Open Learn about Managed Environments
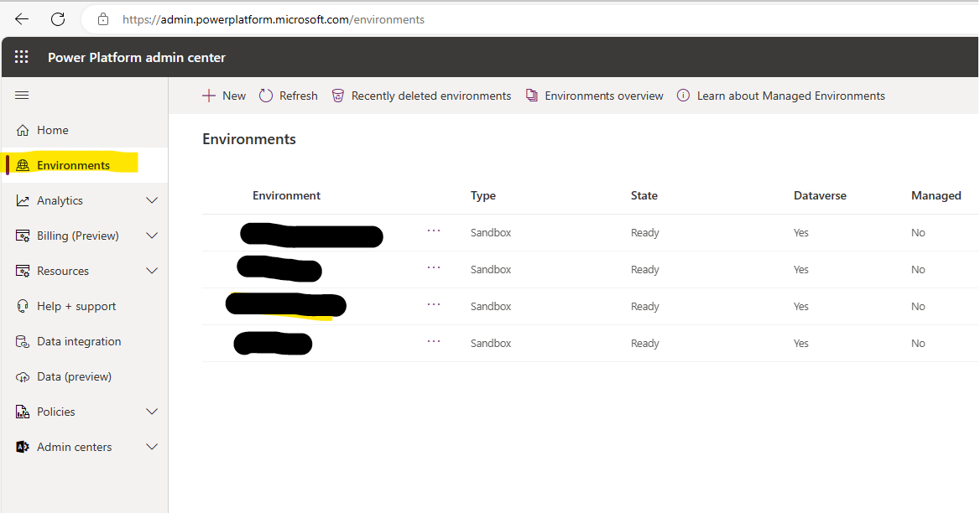Screen dimensions: 980x513 click(x=790, y=96)
